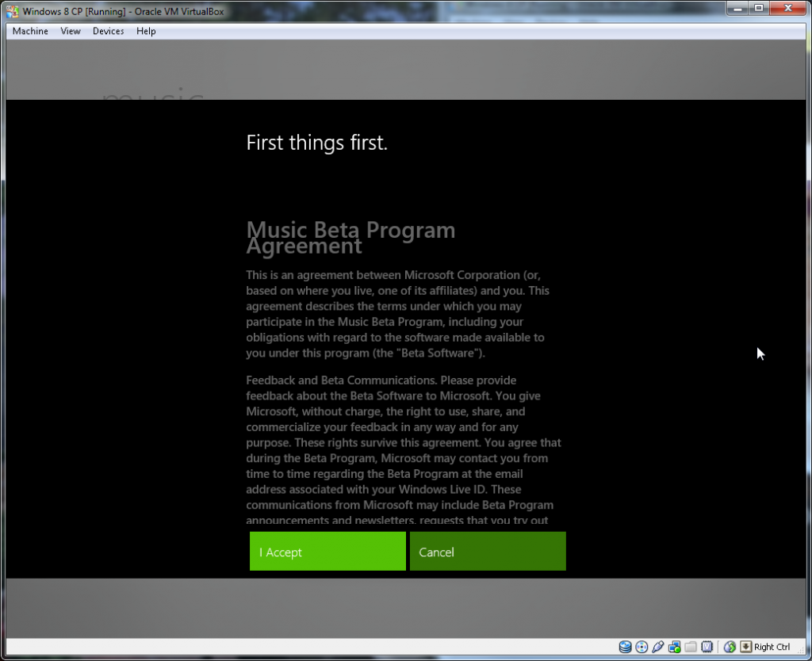Open the Devices menu

[108, 31]
